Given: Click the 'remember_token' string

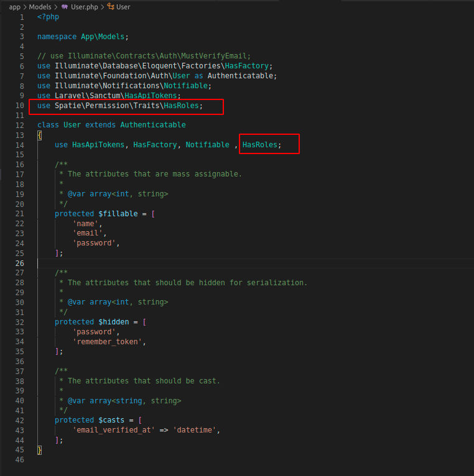Looking at the screenshot, I should [x=107, y=342].
